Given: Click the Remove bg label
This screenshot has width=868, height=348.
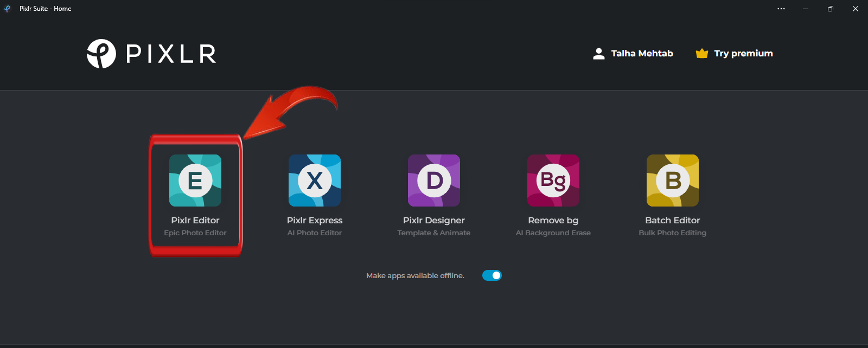Looking at the screenshot, I should pos(553,220).
